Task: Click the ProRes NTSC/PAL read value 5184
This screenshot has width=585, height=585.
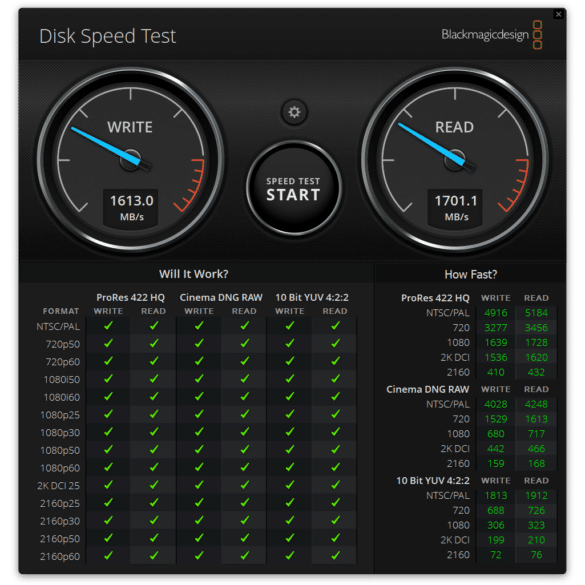Action: (x=536, y=313)
